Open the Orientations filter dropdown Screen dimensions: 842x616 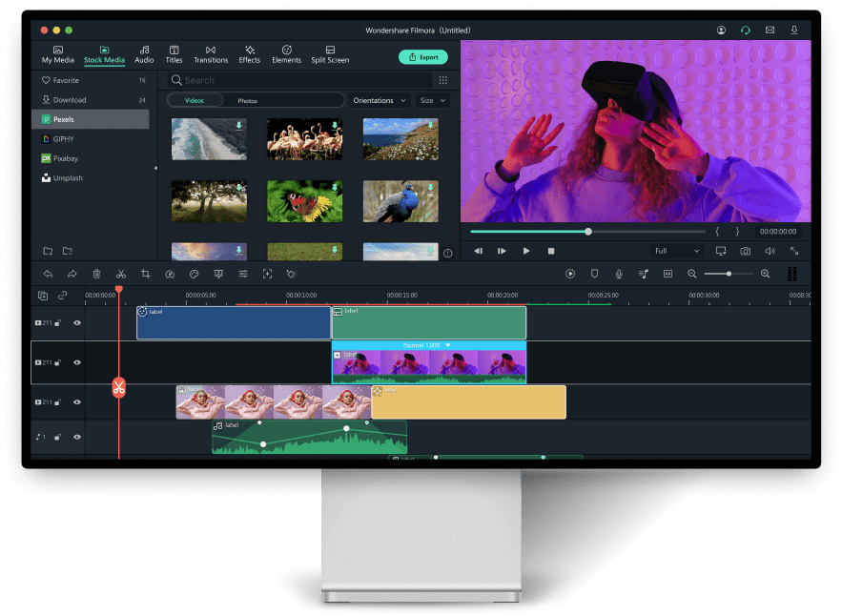pyautogui.click(x=379, y=100)
